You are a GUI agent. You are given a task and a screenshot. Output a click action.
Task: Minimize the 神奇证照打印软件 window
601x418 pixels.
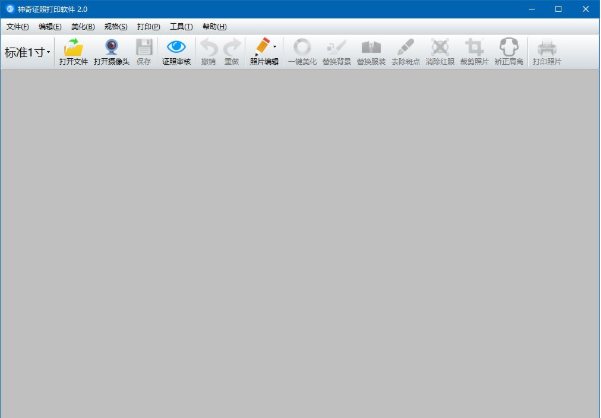coord(532,9)
